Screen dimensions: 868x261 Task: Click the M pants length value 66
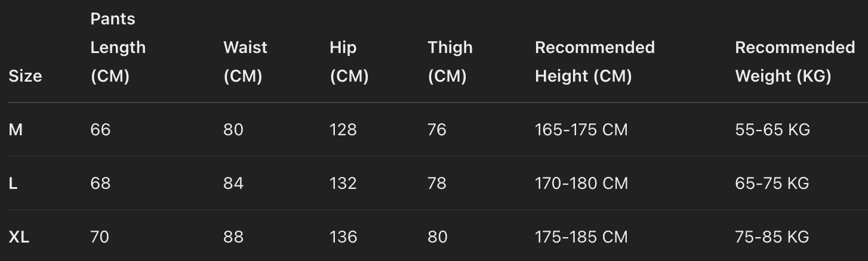pyautogui.click(x=100, y=130)
